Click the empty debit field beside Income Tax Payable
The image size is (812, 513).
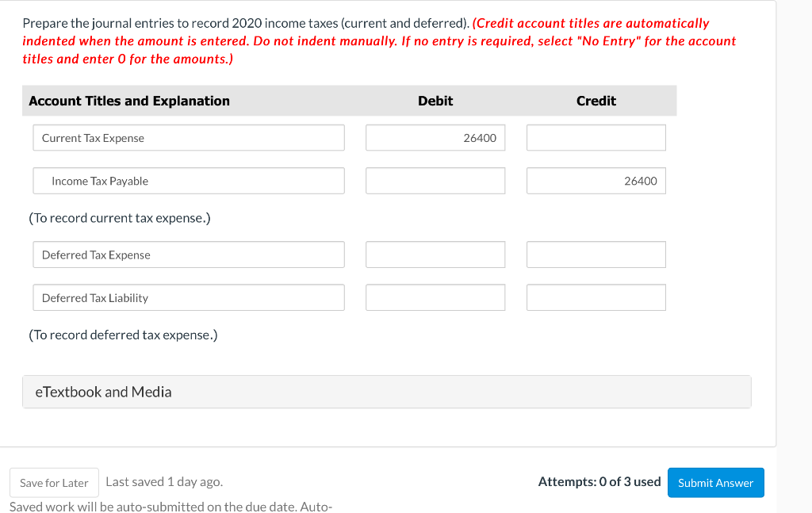coord(435,181)
